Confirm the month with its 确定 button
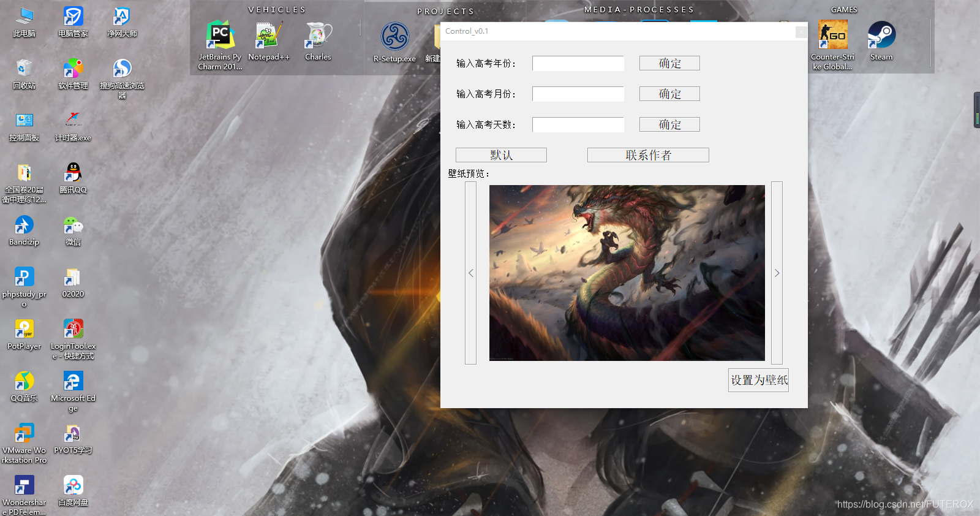 (x=669, y=94)
